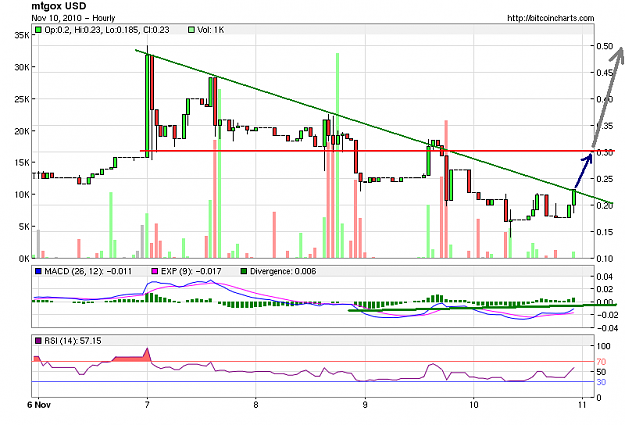Click the '11' date label on time axis

point(582,405)
